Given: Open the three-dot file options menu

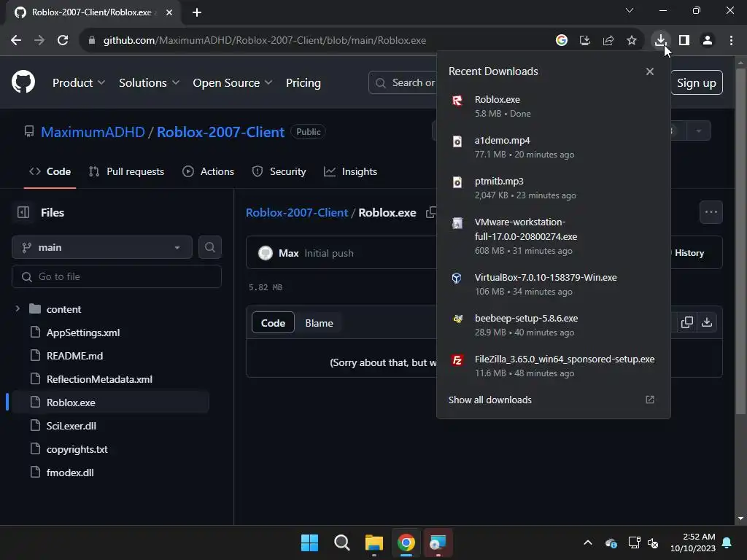Looking at the screenshot, I should click(x=711, y=212).
